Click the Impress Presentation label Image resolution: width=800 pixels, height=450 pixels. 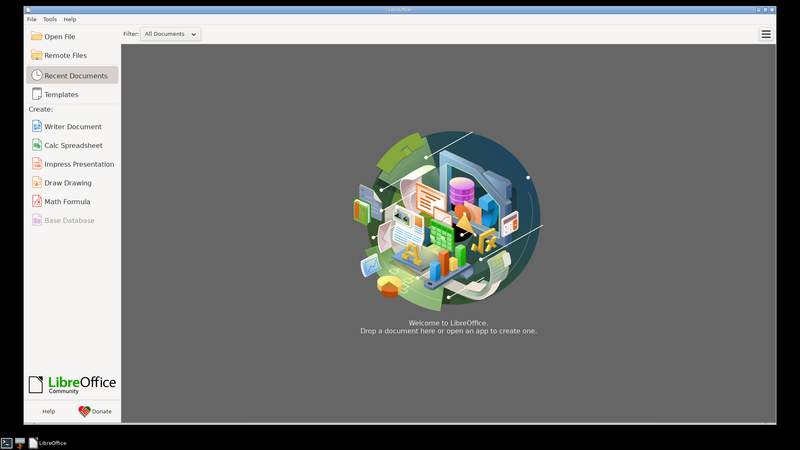(79, 164)
